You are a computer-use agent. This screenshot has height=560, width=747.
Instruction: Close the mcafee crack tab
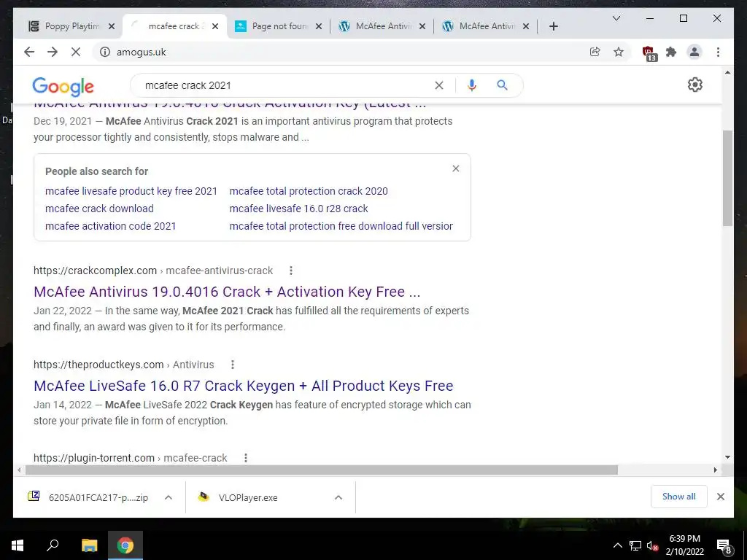(215, 26)
